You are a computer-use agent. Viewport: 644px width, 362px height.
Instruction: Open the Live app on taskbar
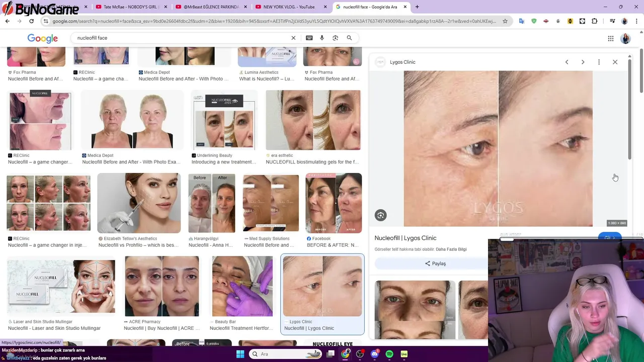coord(404,354)
